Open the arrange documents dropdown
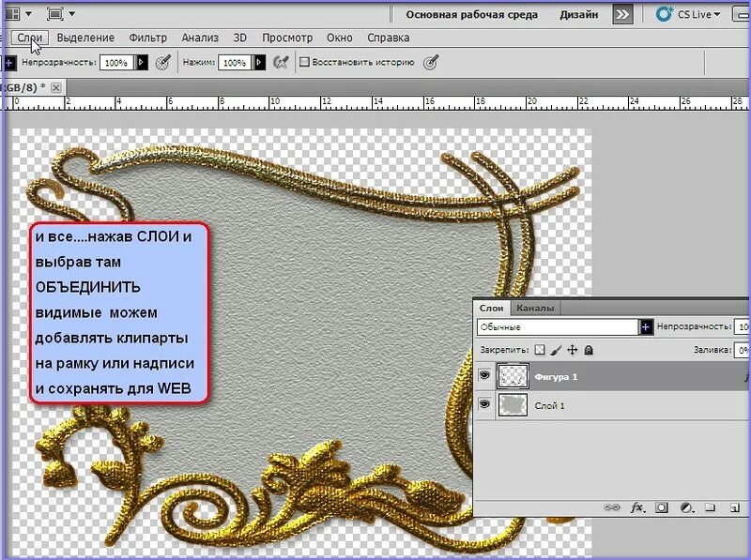 [29, 14]
